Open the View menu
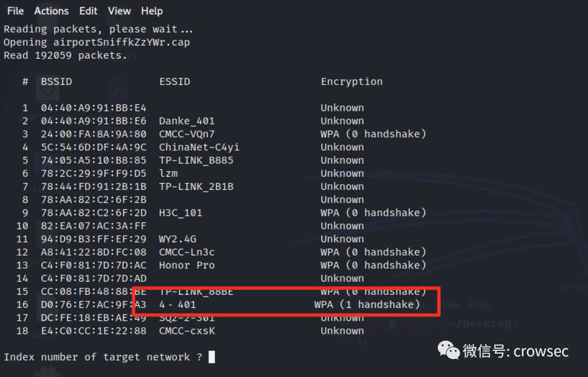The image size is (588, 377). coord(119,11)
